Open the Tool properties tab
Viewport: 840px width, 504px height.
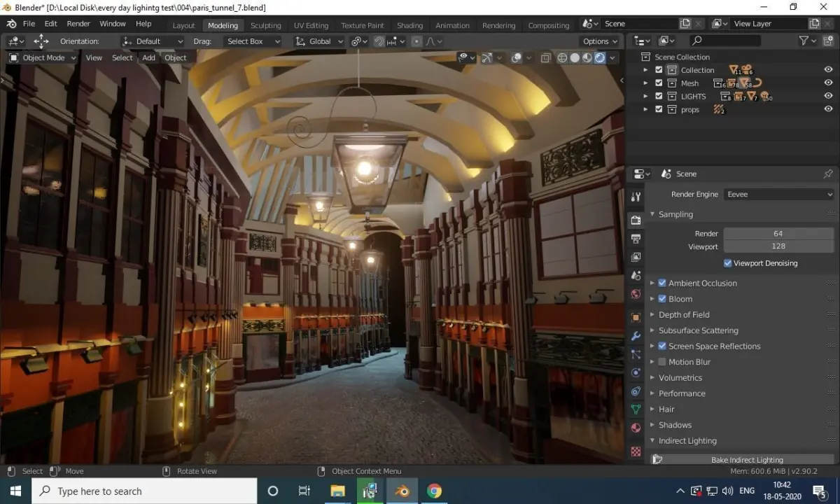click(x=636, y=197)
